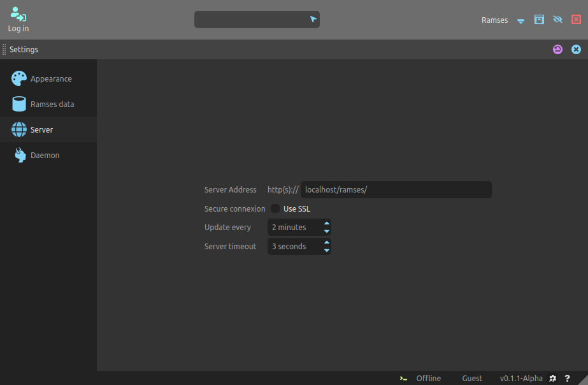This screenshot has height=385, width=588.
Task: Click the cursor arrow in the top selector
Action: click(313, 20)
